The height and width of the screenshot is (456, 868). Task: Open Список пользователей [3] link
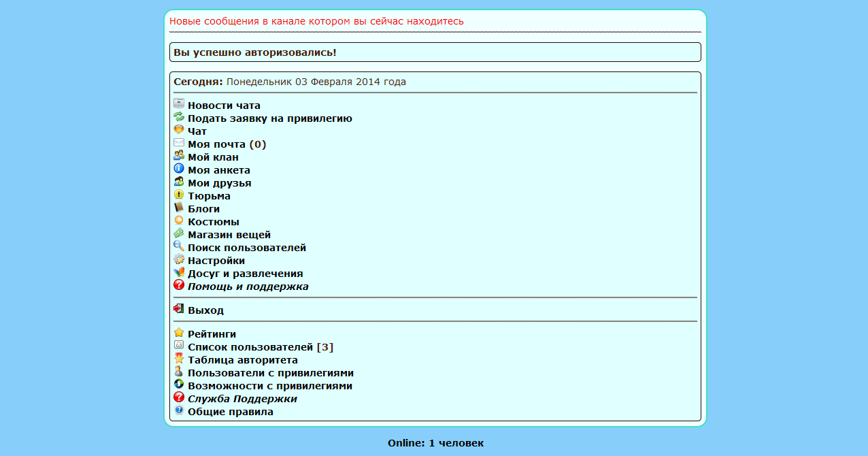pyautogui.click(x=261, y=347)
